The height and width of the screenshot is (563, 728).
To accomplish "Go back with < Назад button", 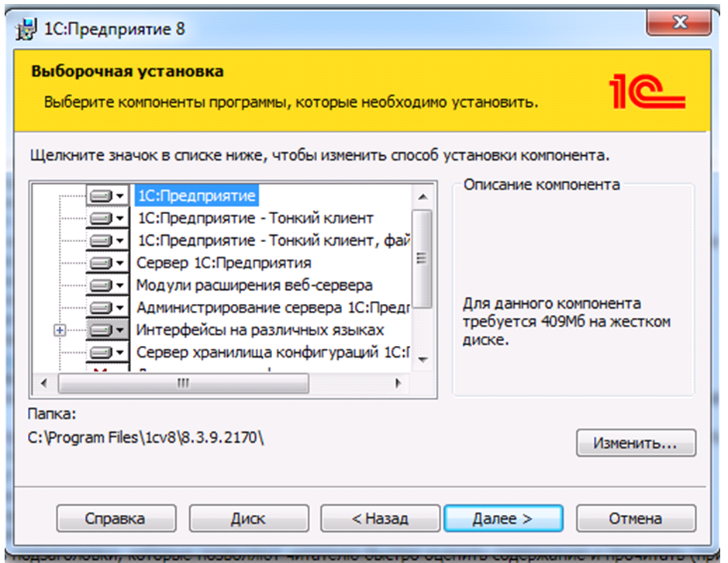I will 380,518.
